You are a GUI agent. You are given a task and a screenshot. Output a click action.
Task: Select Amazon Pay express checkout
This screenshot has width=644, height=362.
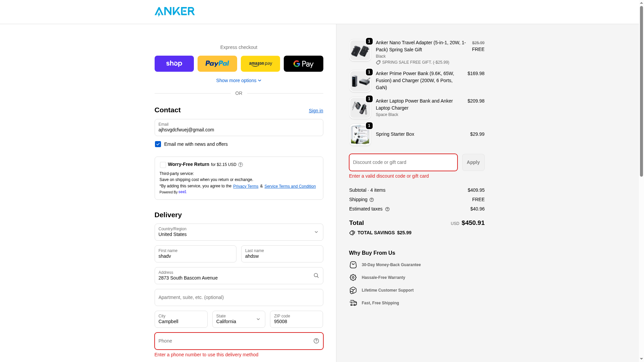pyautogui.click(x=260, y=64)
